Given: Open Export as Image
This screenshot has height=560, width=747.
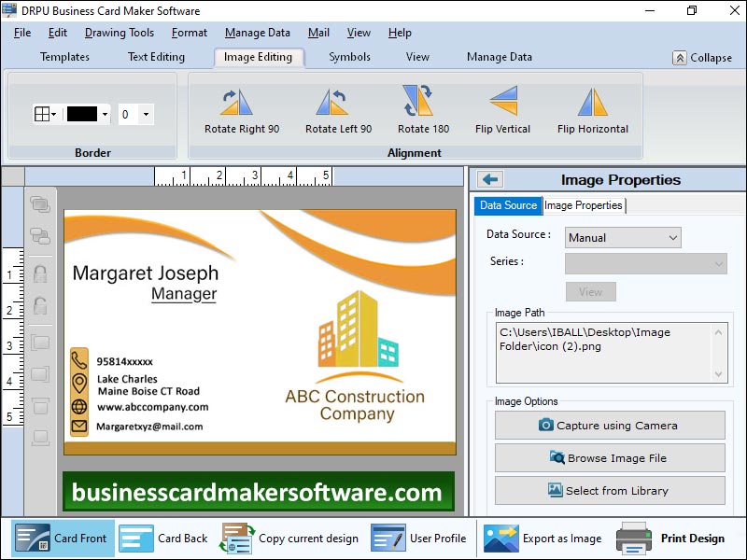Looking at the screenshot, I should 543,539.
